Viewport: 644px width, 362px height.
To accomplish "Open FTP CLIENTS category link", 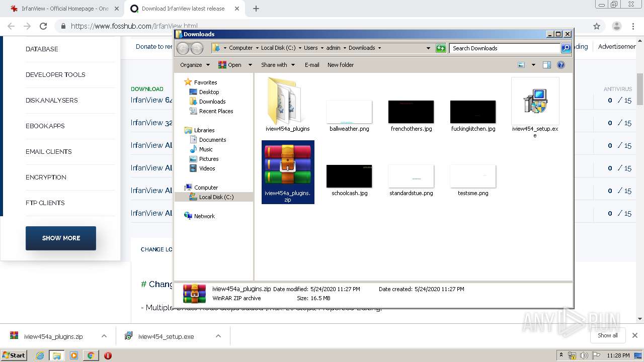I will (x=45, y=203).
